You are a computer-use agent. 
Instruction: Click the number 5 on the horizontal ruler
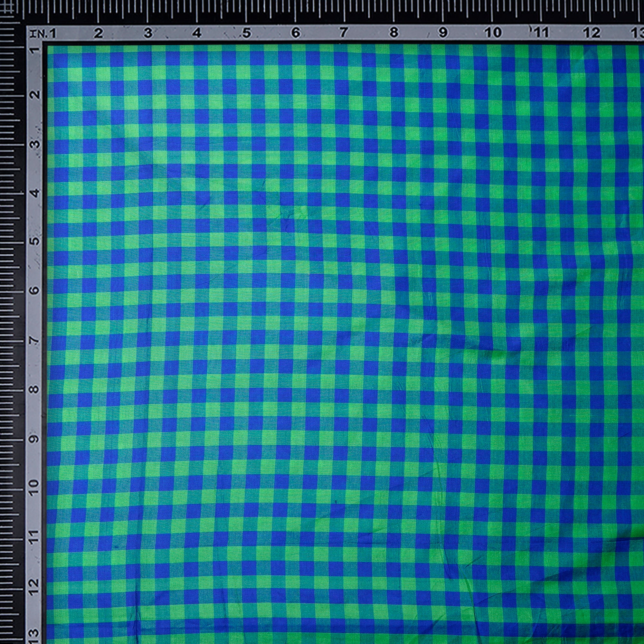246,33
